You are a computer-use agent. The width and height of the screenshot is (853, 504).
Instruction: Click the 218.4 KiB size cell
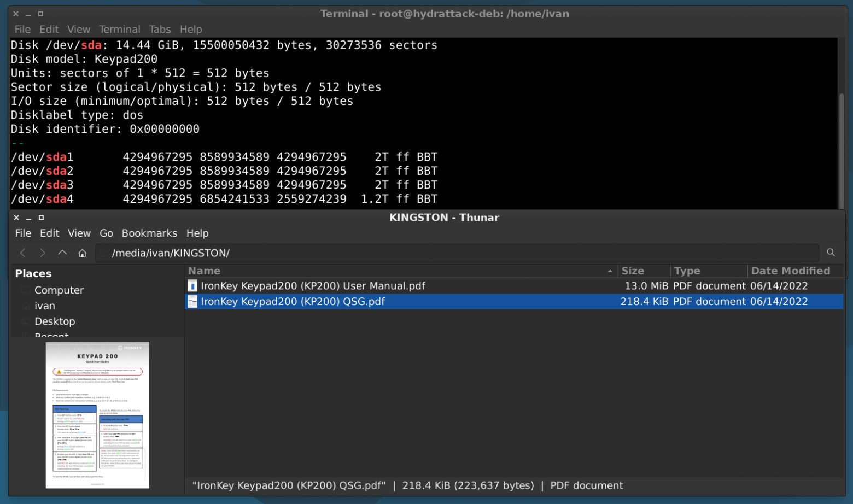click(x=644, y=301)
